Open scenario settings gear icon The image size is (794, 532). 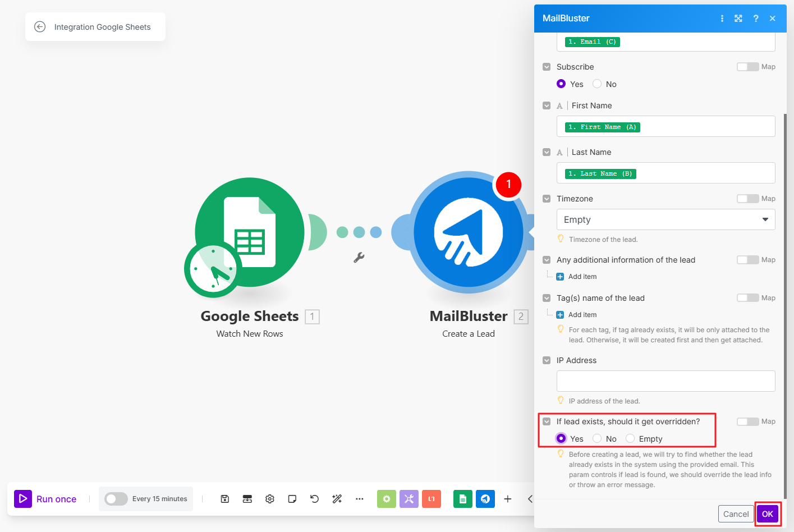coord(270,499)
